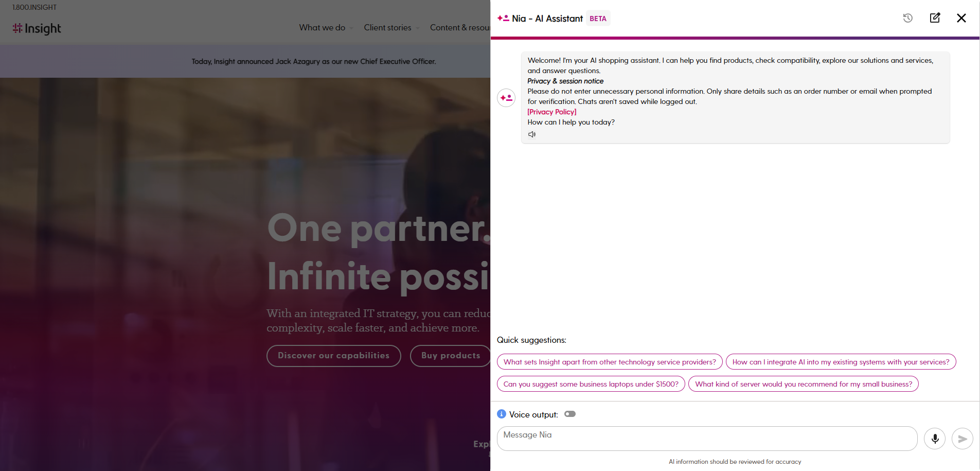Play welcome message with speaker icon
The image size is (980, 471).
point(532,134)
